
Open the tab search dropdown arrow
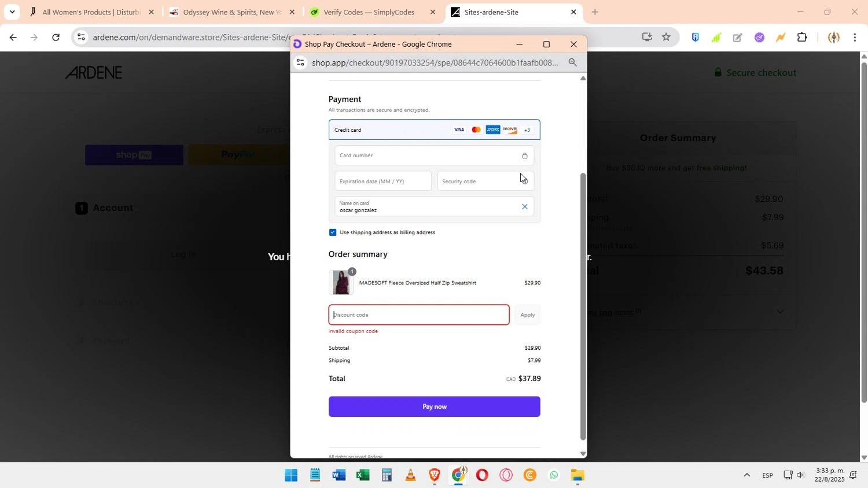click(x=12, y=12)
